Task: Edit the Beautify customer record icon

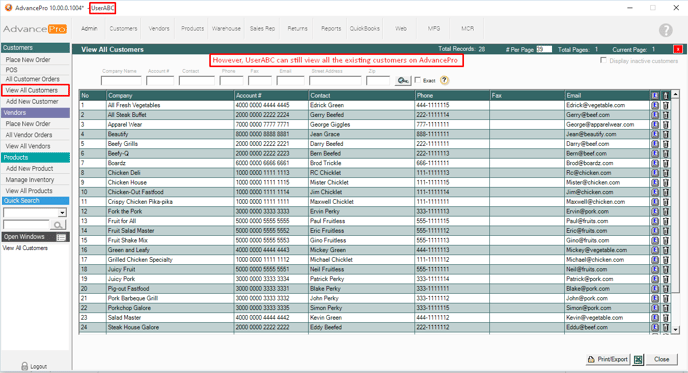Action: pyautogui.click(x=655, y=134)
